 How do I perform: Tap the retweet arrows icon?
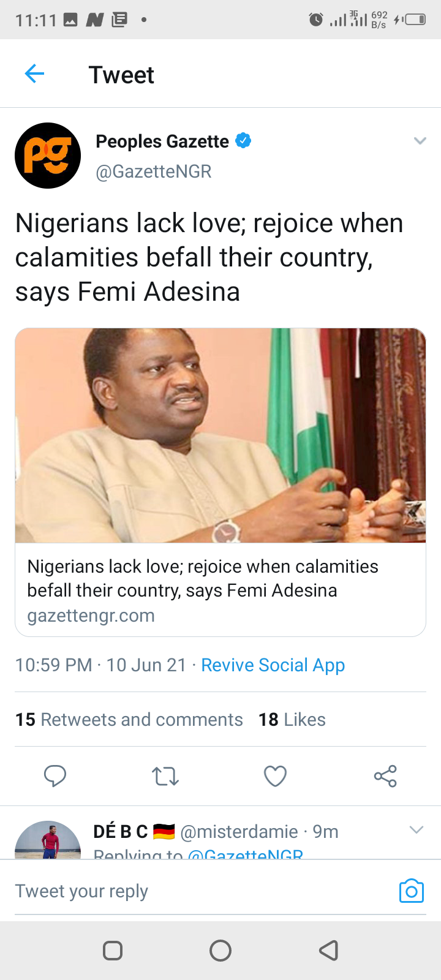tap(165, 777)
